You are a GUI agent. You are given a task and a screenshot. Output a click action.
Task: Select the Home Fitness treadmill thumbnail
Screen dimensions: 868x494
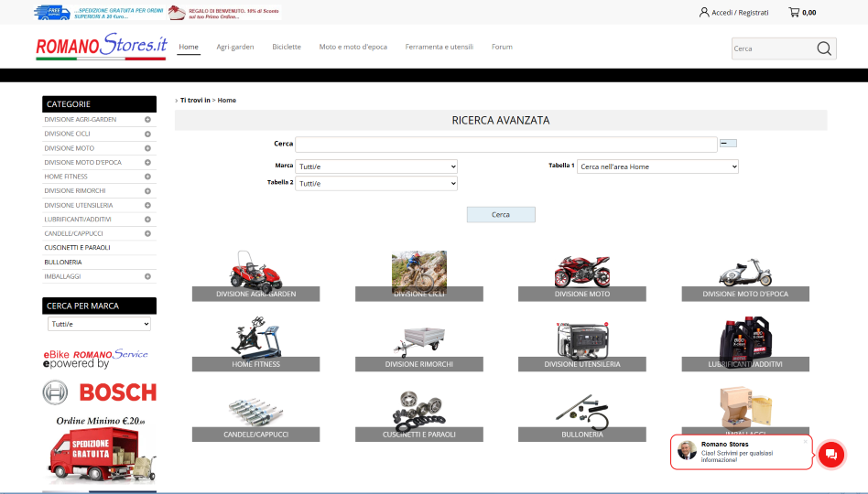(x=255, y=338)
